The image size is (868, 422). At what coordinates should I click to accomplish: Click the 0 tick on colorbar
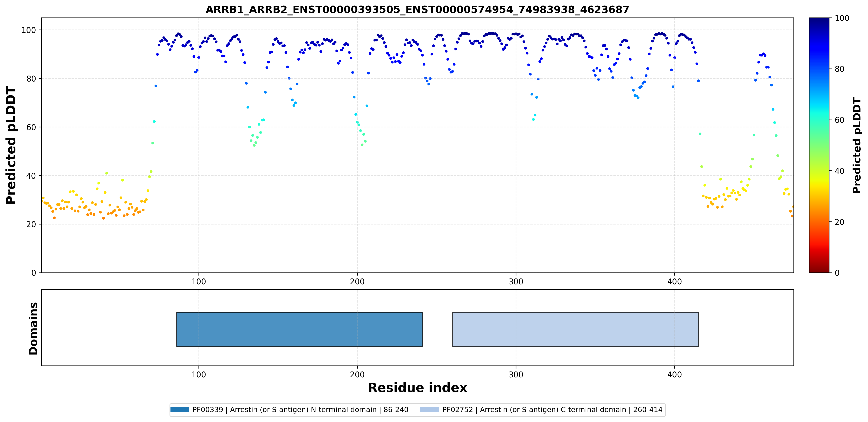coord(837,273)
